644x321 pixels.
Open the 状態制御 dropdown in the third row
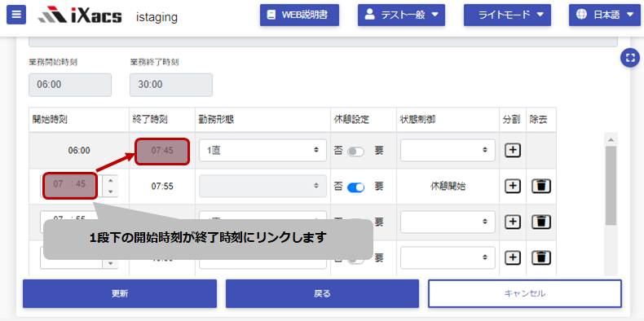point(448,222)
